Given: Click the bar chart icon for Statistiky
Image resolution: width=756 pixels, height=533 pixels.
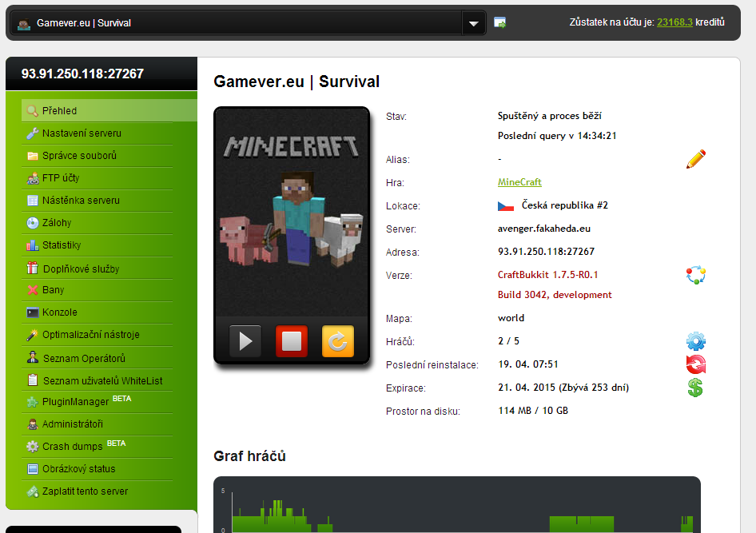Looking at the screenshot, I should pos(32,245).
